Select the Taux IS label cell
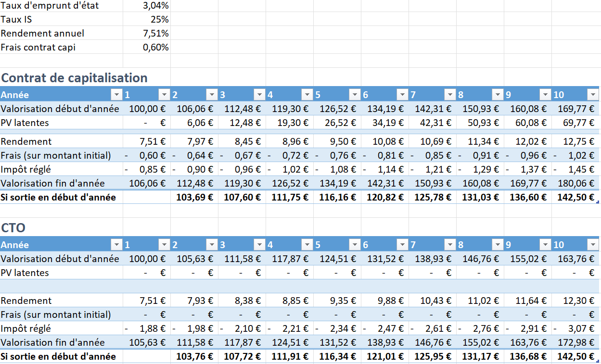Image resolution: width=601 pixels, height=364 pixels. coord(17,20)
